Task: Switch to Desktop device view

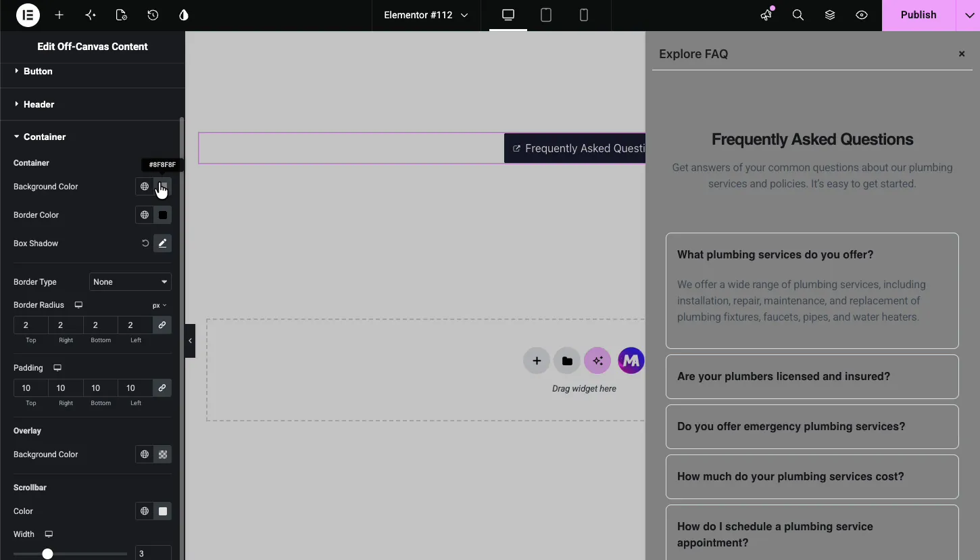Action: click(508, 15)
